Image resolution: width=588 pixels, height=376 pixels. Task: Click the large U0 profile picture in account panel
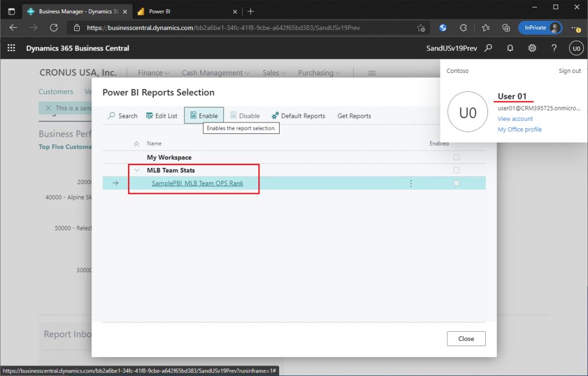467,112
